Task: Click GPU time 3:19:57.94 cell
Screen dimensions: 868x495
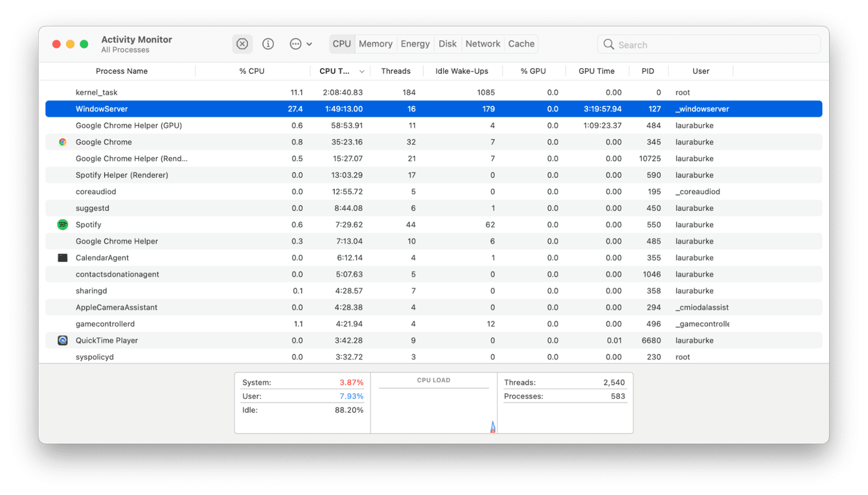Action: 602,109
